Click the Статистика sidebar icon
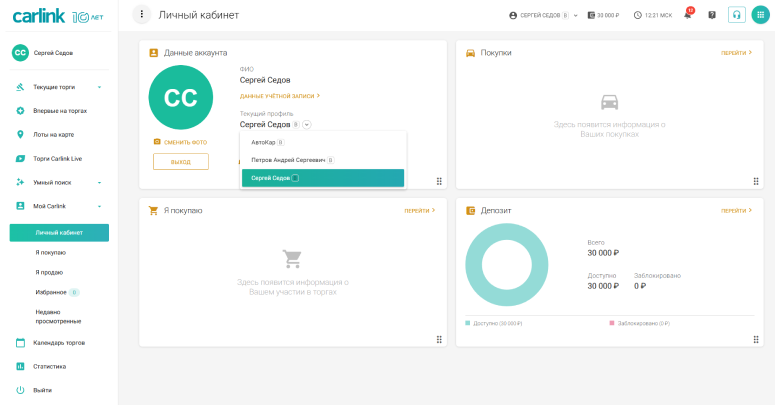 [x=20, y=366]
